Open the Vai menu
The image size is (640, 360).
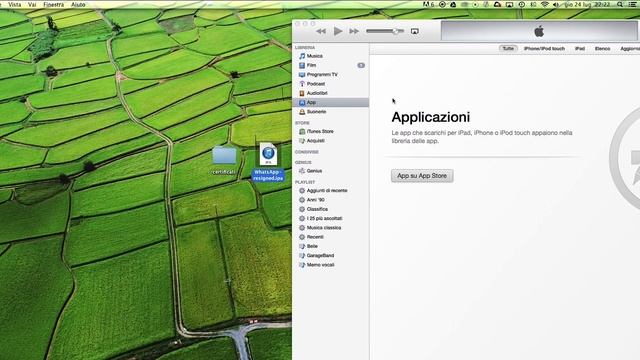click(32, 4)
